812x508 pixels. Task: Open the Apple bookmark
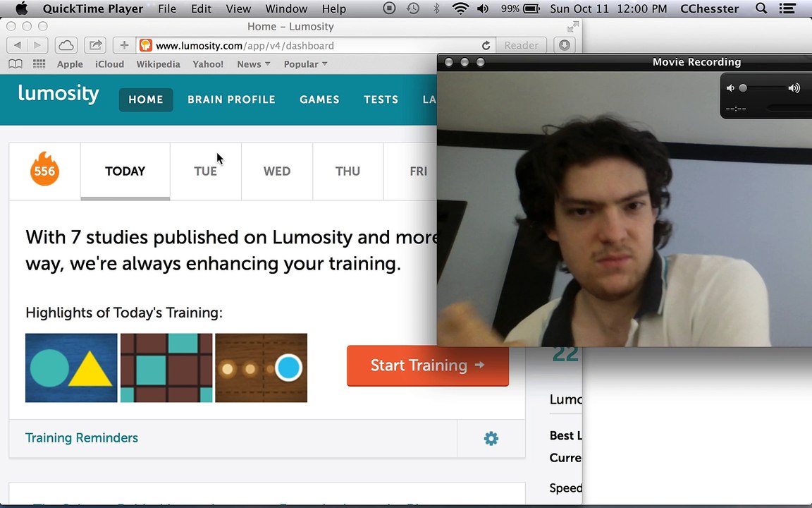tap(70, 64)
